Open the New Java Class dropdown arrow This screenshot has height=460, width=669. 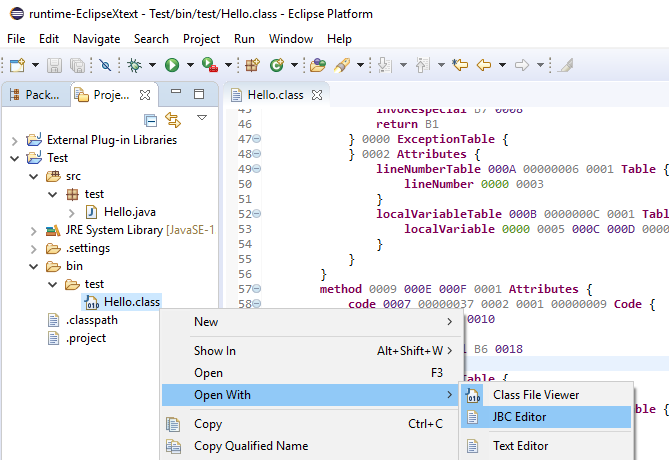(x=294, y=65)
